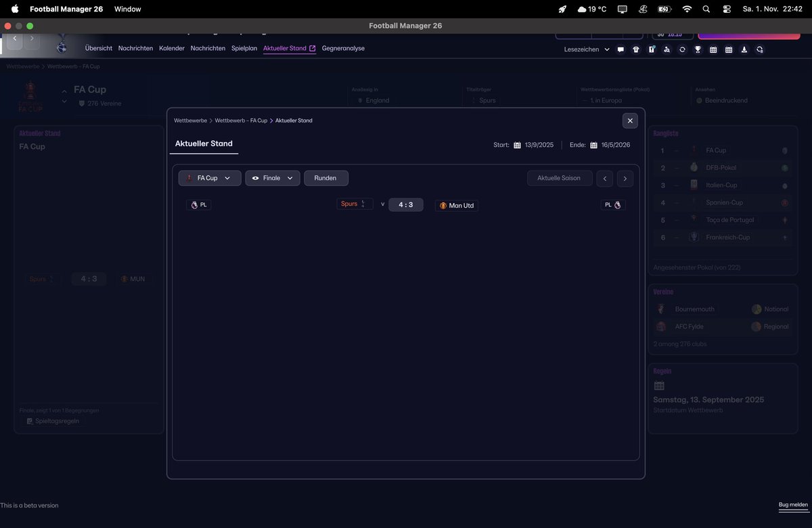Click the battery status icon
The image size is (812, 528).
click(x=664, y=9)
